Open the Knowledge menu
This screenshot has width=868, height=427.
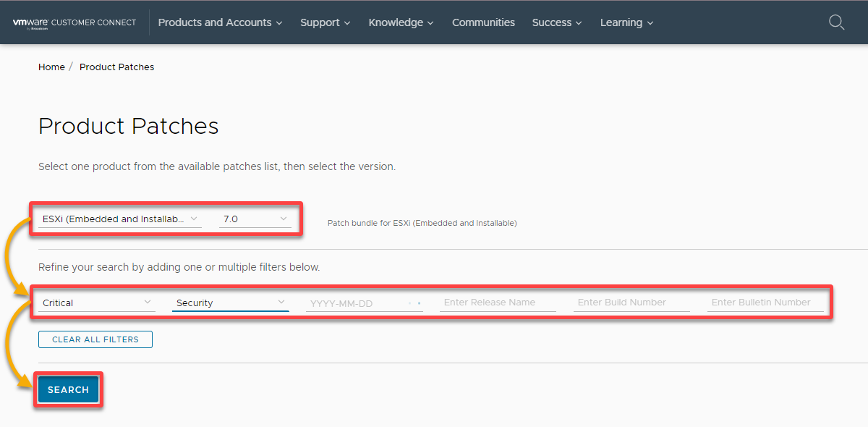(x=401, y=22)
